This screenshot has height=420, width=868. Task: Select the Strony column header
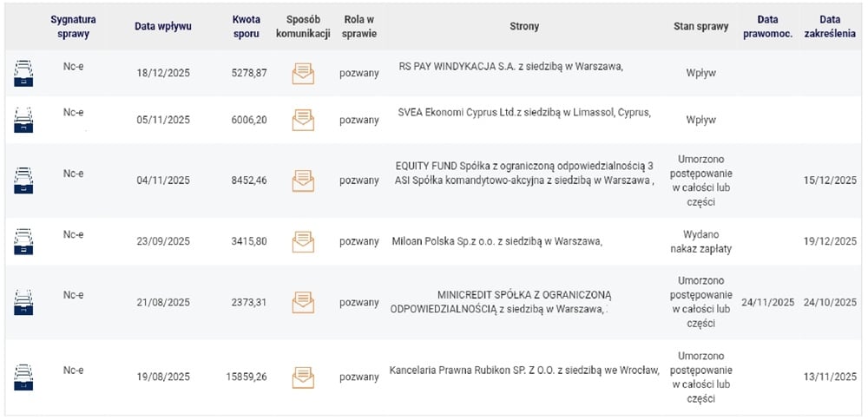[x=524, y=26]
